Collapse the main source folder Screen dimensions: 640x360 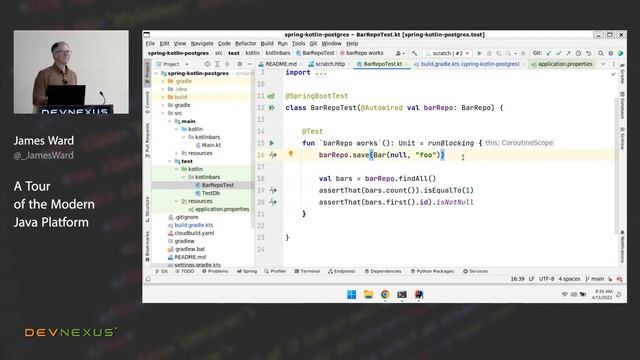(170, 121)
